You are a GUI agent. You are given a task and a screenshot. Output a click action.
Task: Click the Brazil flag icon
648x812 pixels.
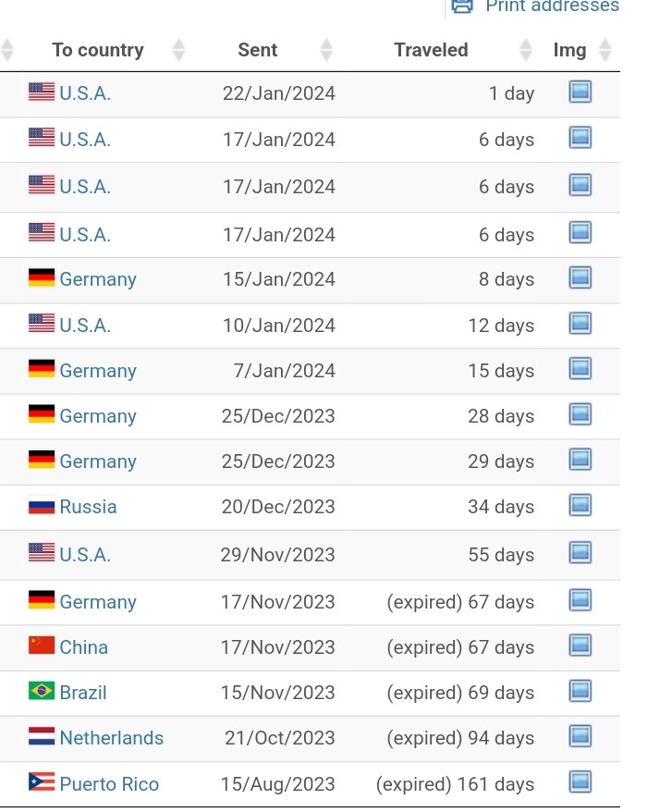point(42,691)
